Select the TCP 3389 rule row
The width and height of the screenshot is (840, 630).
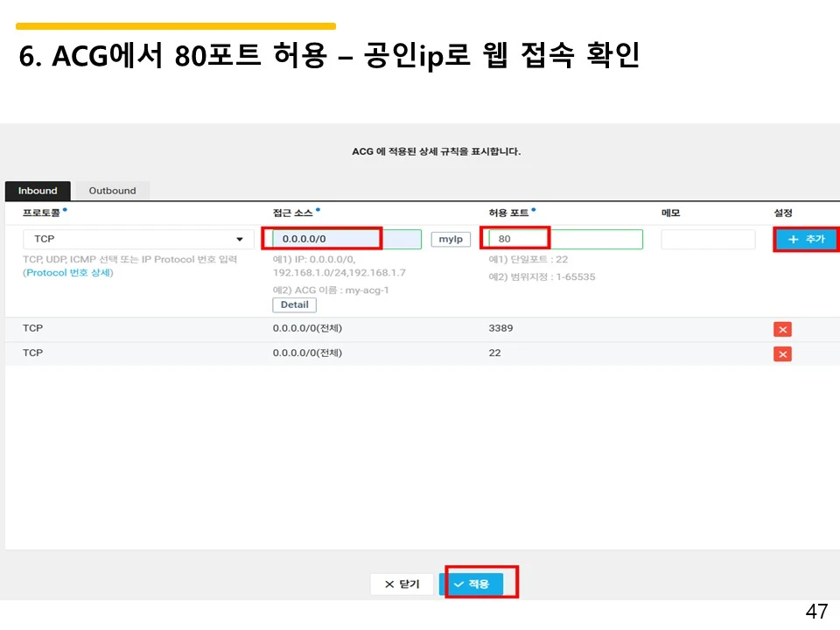click(x=394, y=328)
